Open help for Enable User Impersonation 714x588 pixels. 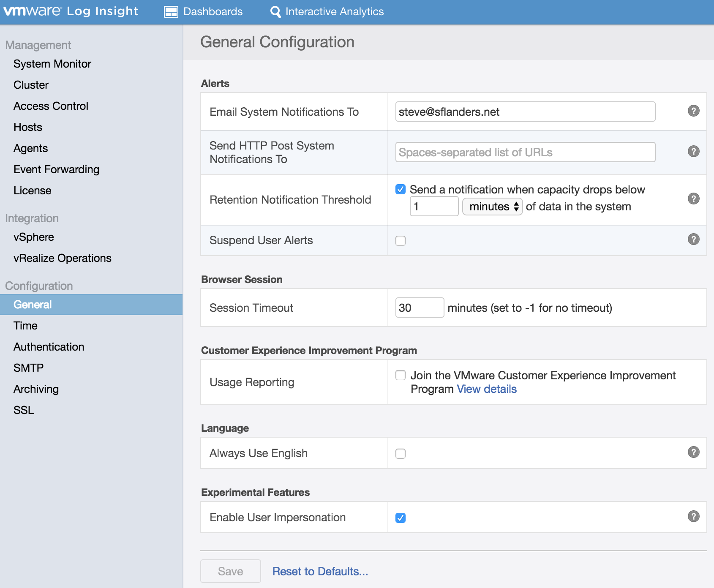coord(693,516)
